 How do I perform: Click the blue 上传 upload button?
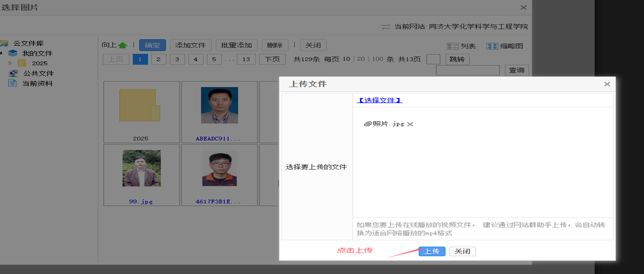pyautogui.click(x=432, y=251)
